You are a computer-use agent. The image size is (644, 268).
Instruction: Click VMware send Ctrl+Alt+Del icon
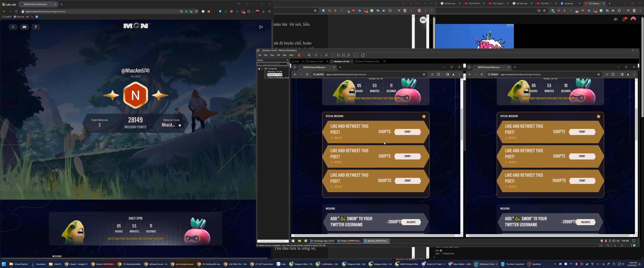click(x=309, y=55)
